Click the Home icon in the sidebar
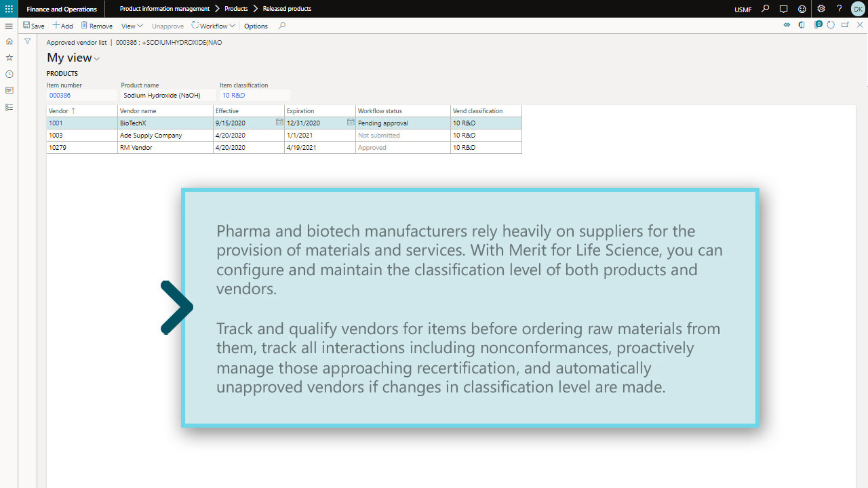Viewport: 868px width, 488px height. pos(9,41)
